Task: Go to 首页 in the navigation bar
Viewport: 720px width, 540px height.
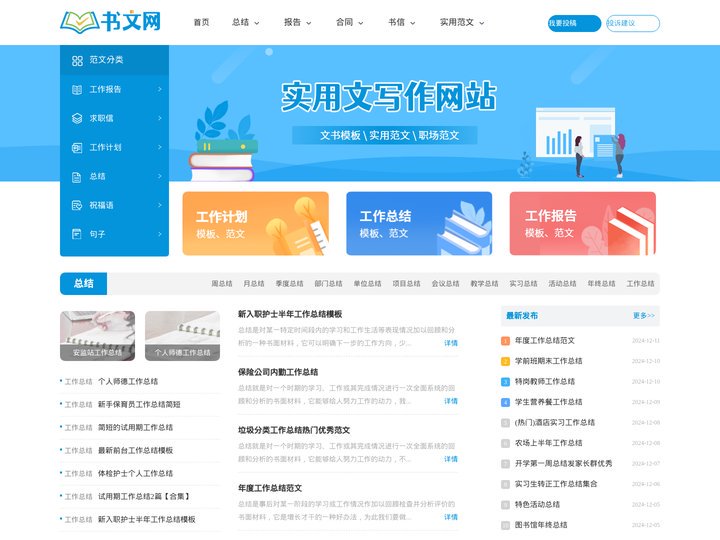Action: click(x=201, y=22)
